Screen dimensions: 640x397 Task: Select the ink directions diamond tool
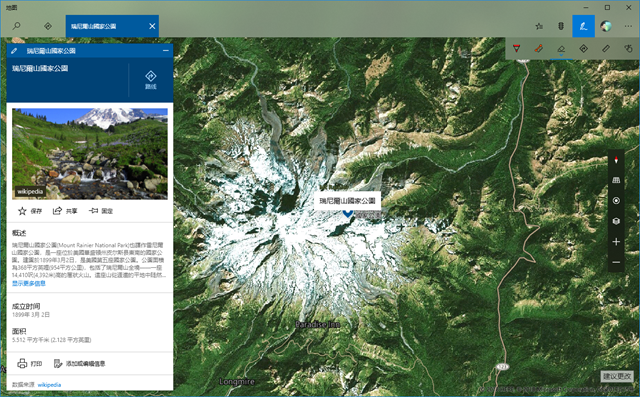[584, 49]
